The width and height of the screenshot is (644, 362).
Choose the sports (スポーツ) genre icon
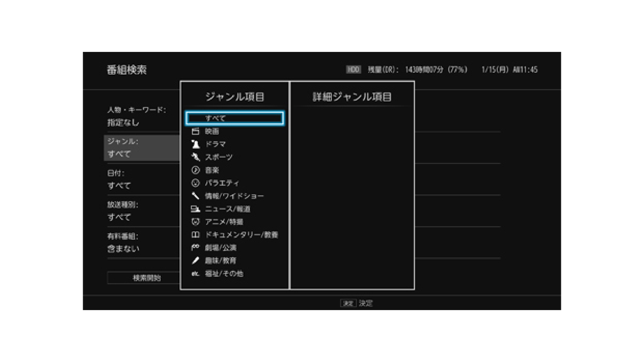pos(195,157)
